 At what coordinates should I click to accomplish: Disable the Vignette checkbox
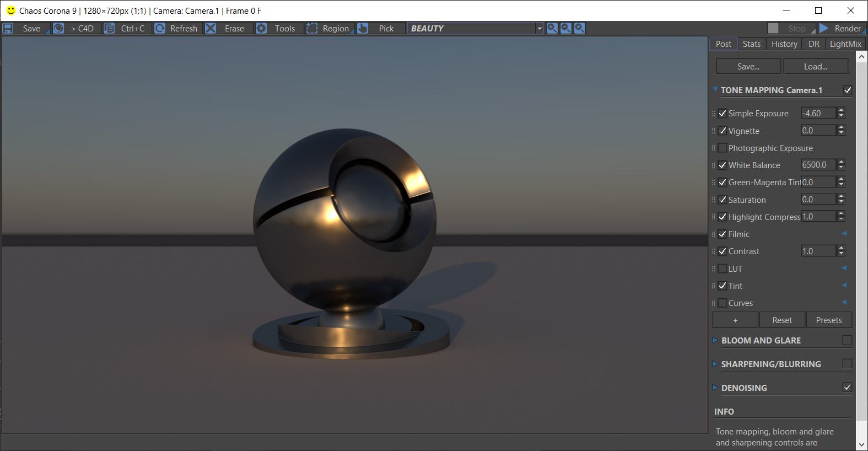coord(723,131)
